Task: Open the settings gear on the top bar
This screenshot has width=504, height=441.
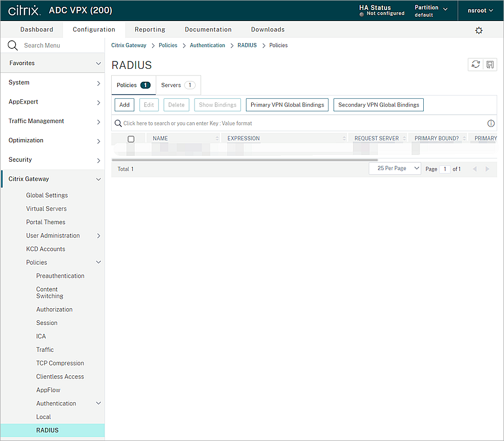Action: pos(478,30)
